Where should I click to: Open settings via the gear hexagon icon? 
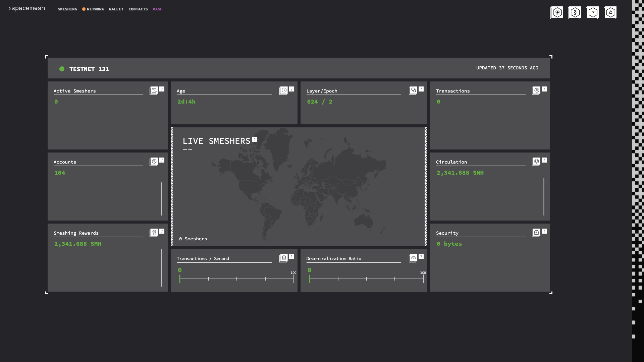pyautogui.click(x=557, y=13)
